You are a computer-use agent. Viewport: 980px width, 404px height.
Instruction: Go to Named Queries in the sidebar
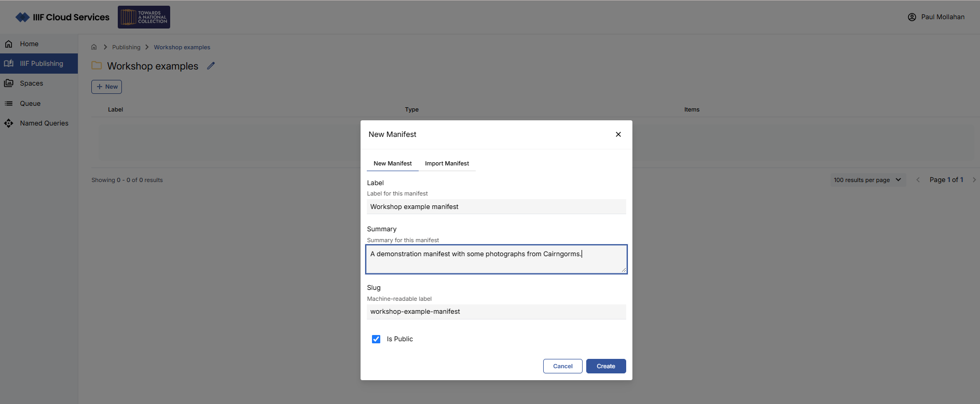(44, 123)
